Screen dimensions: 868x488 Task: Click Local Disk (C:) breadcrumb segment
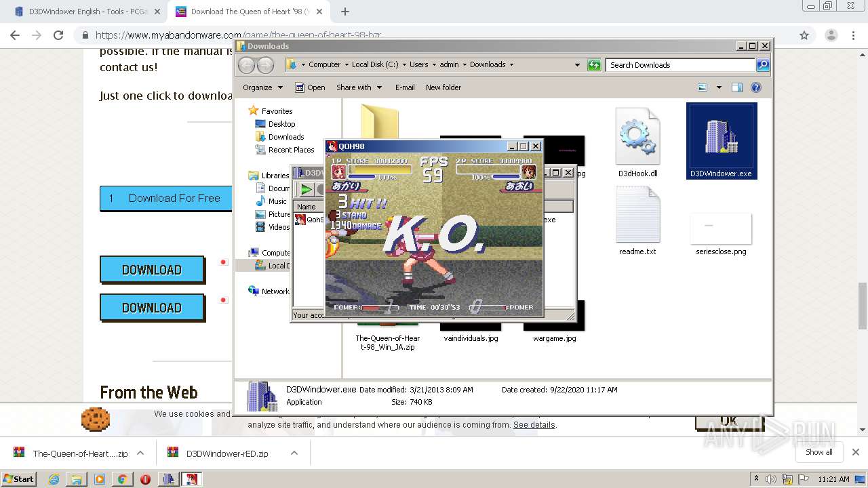click(x=375, y=65)
